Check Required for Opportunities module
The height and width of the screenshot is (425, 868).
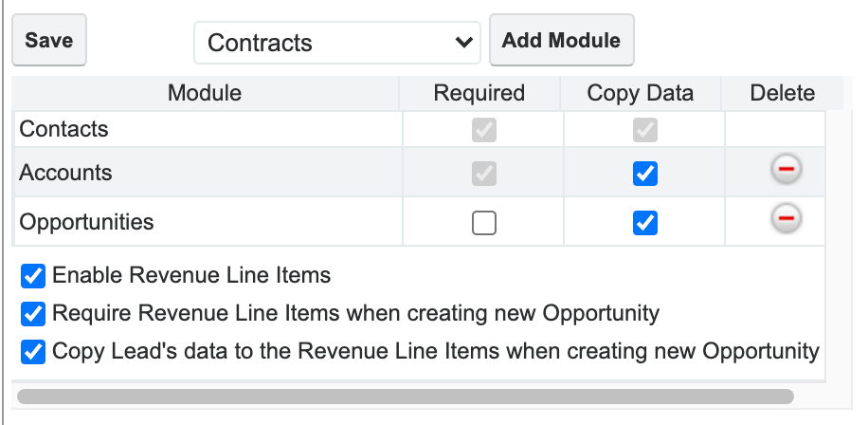pos(484,223)
